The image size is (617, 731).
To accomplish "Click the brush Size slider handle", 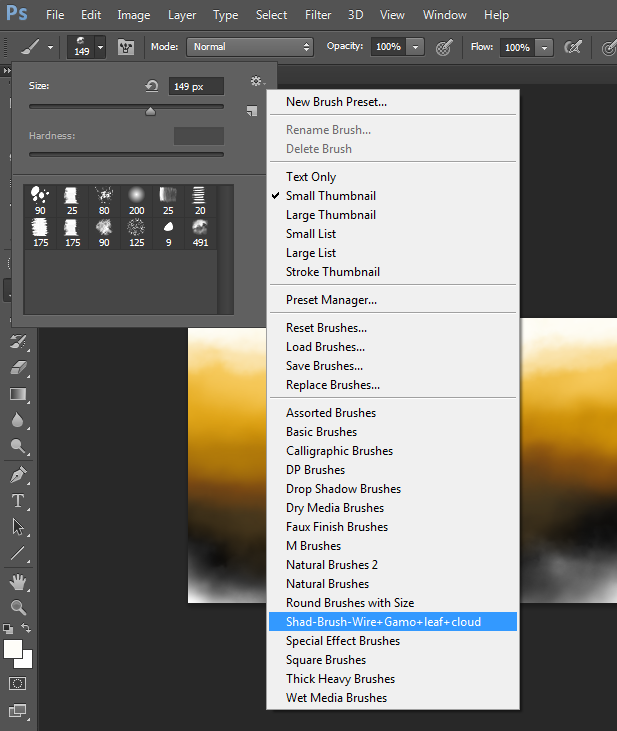I will click(x=151, y=111).
